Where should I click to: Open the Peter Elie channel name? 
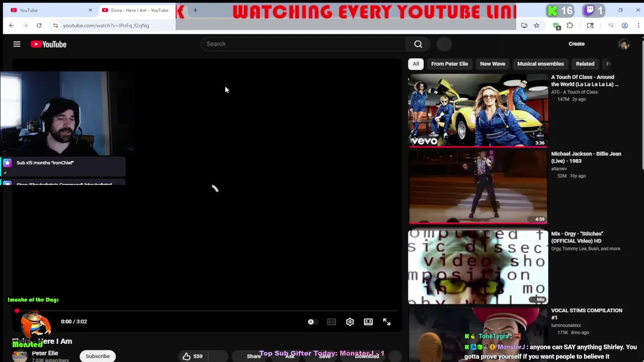point(45,353)
